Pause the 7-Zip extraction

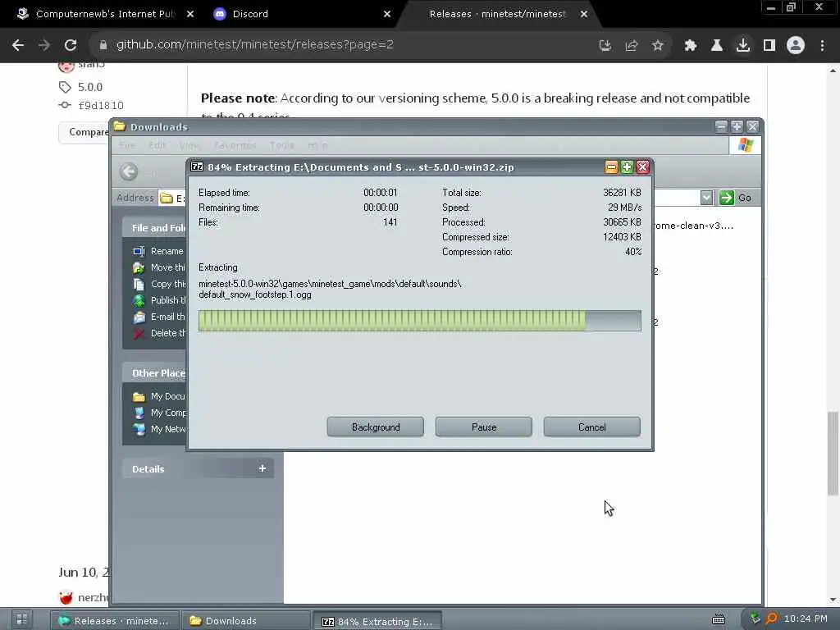[x=484, y=427]
